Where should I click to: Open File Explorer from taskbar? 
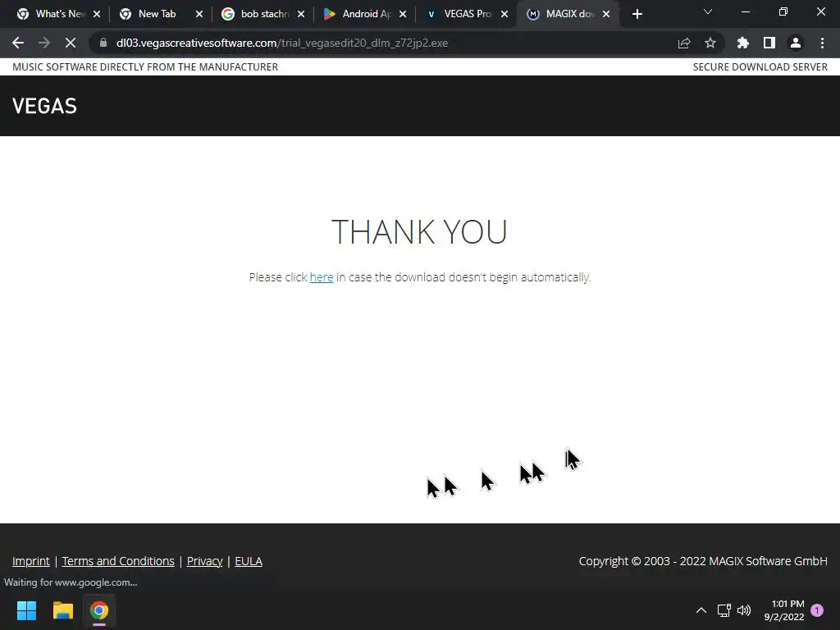(62, 610)
